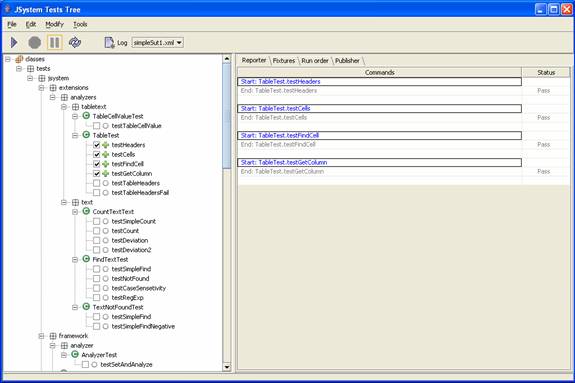Click the Commands column header
The width and height of the screenshot is (575, 383).
(380, 72)
